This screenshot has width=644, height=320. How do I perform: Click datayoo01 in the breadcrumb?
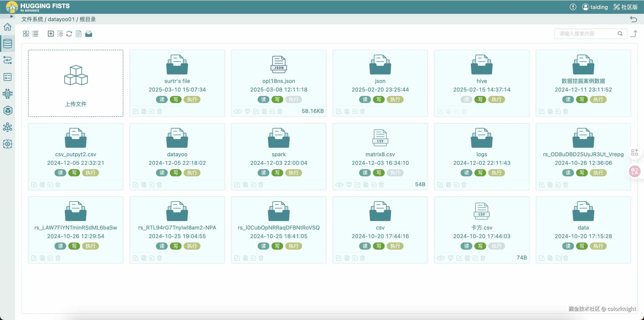tap(61, 19)
